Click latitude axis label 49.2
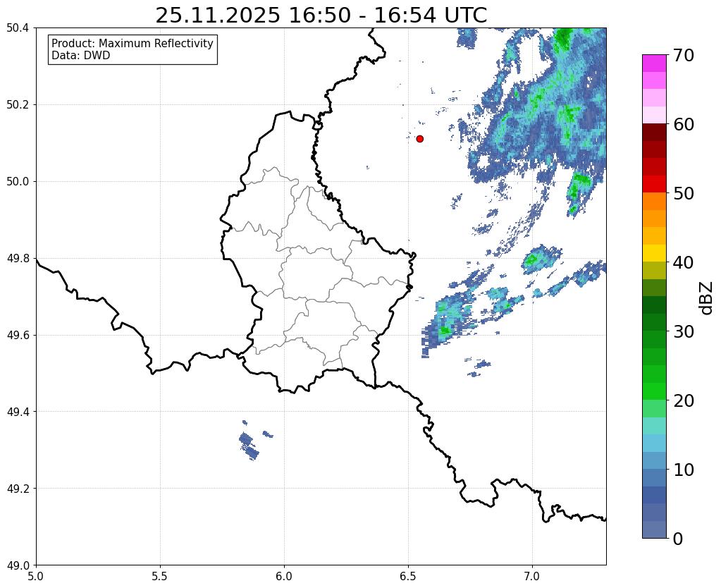Viewport: 721px width, 588px height. click(x=18, y=489)
